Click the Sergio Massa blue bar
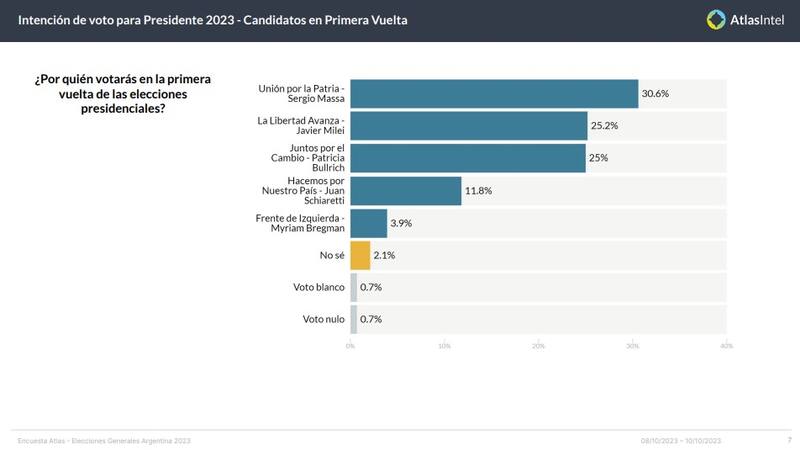Screen dimensions: 800x450 point(494,94)
